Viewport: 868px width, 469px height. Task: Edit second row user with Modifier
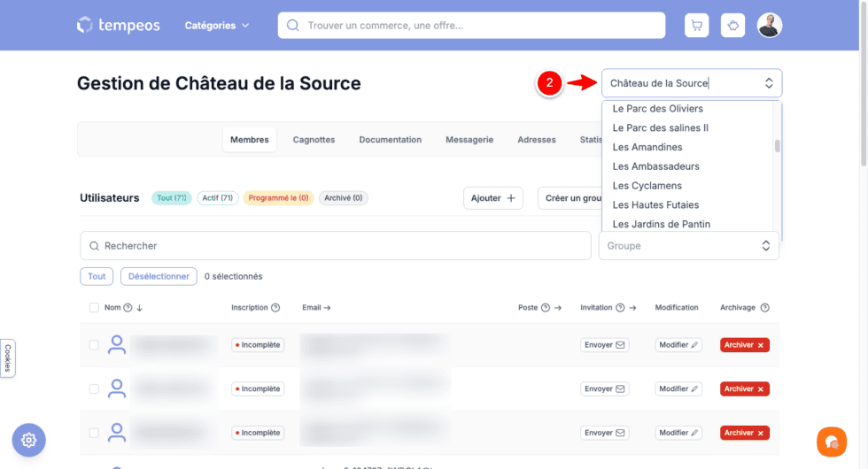click(678, 388)
